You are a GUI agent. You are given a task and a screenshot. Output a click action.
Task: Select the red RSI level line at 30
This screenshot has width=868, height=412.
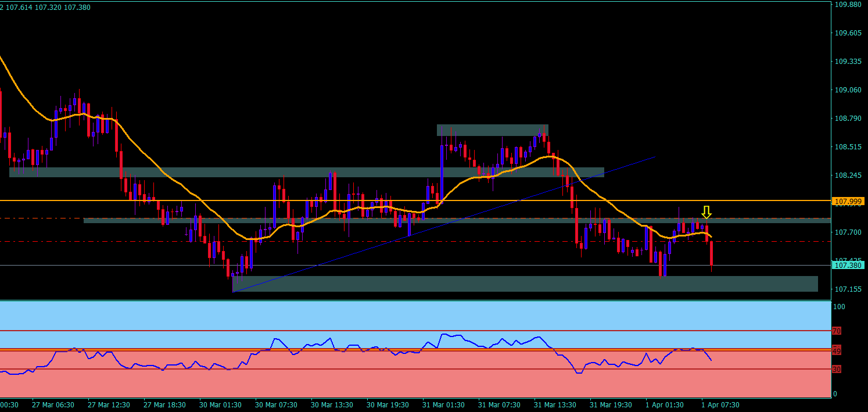[x=415, y=369]
